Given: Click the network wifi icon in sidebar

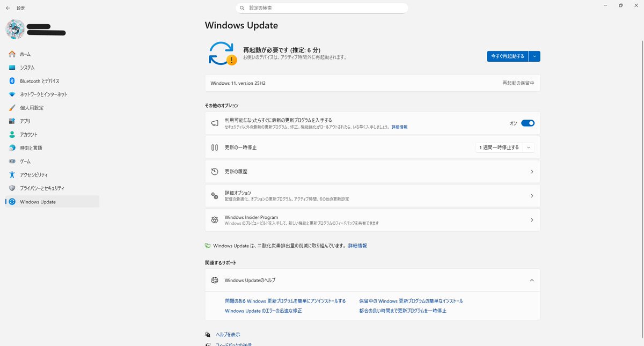Looking at the screenshot, I should [x=12, y=94].
